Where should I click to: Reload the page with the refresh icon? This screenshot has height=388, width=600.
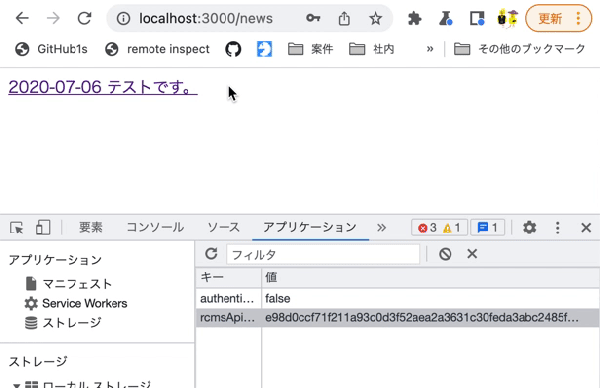(x=84, y=18)
